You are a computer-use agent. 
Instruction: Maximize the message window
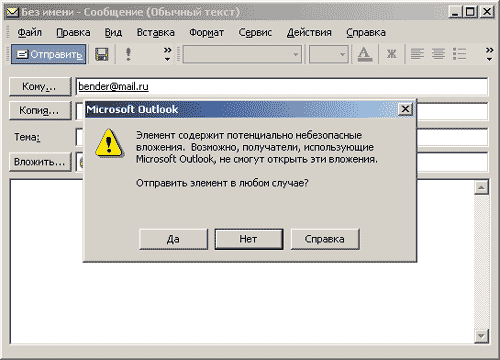(470, 12)
